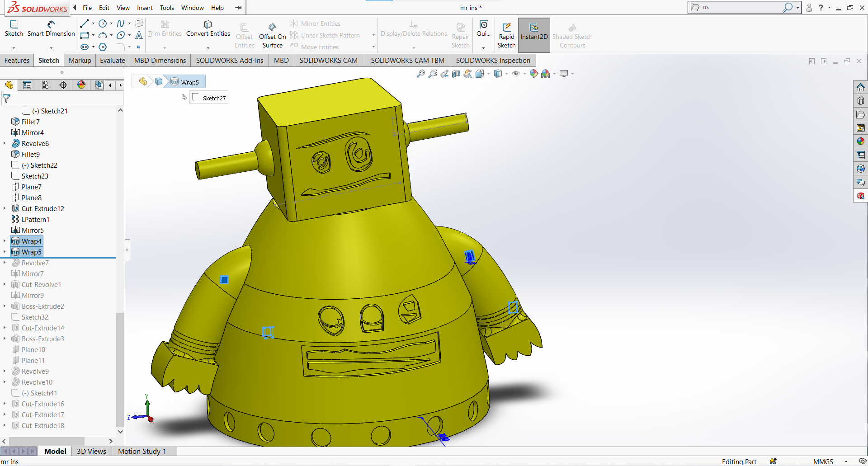
Task: Toggle the Rapid Sketch mode
Action: pyautogui.click(x=506, y=35)
